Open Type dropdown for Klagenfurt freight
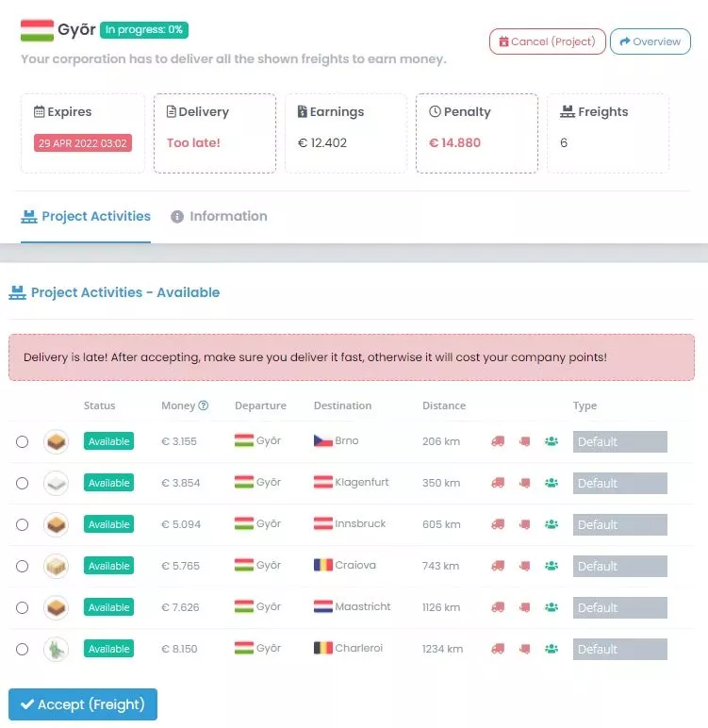The image size is (708, 728). tap(619, 483)
